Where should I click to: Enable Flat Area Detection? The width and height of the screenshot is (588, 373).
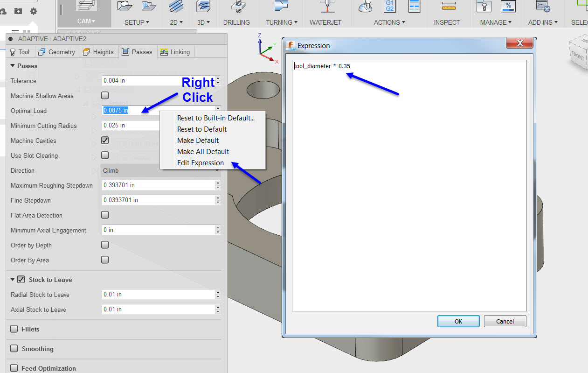click(105, 215)
